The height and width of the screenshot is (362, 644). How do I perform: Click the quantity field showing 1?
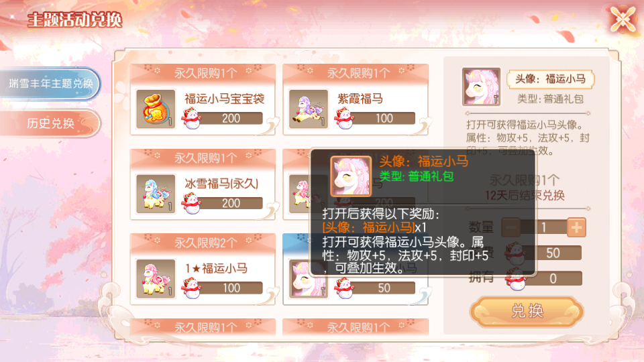pos(544,227)
